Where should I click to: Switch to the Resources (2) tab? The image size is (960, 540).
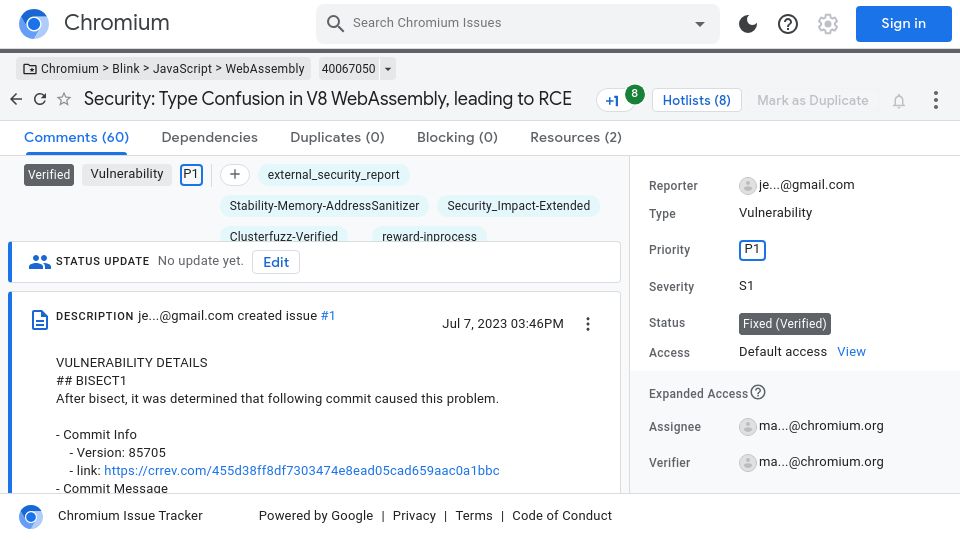pos(576,137)
